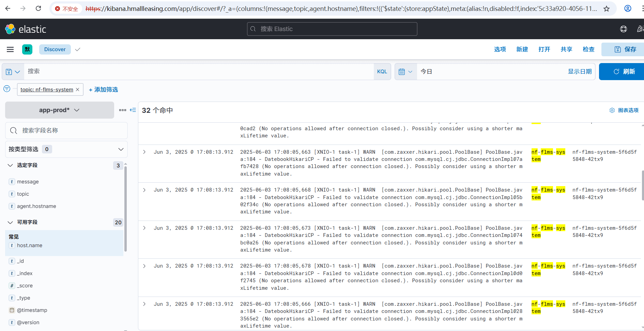This screenshot has height=331, width=644.
Task: Click the 添加筛选 link
Action: [103, 90]
